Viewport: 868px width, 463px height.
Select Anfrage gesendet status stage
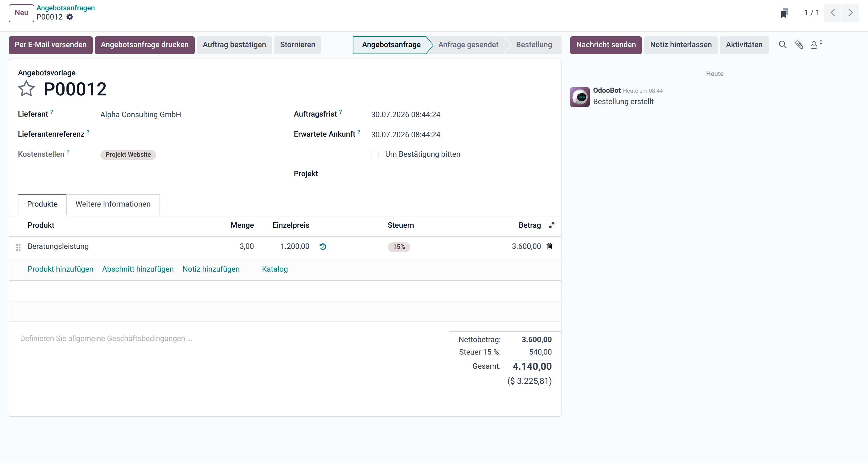(x=468, y=45)
